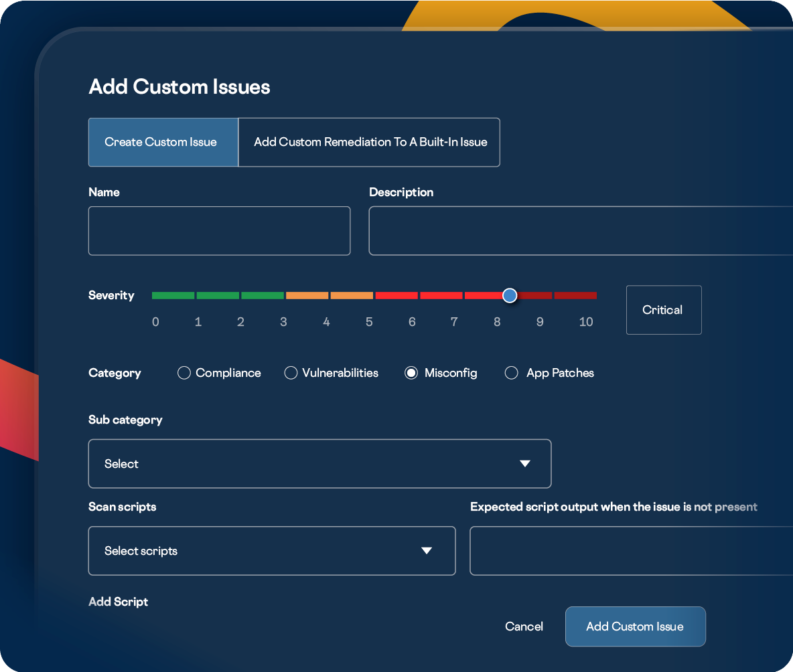Open Add Custom Remediation To A Built-In Issue tab
Viewport: 793px width, 672px height.
(370, 142)
